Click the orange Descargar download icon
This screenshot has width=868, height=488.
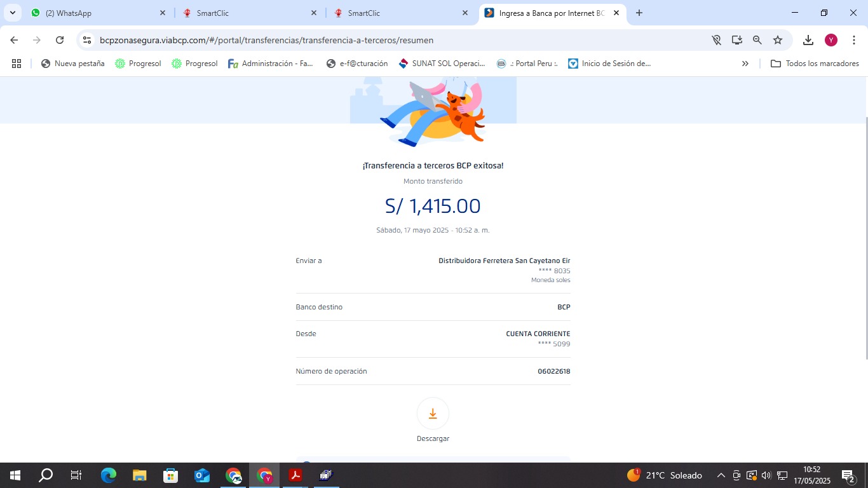pos(433,414)
